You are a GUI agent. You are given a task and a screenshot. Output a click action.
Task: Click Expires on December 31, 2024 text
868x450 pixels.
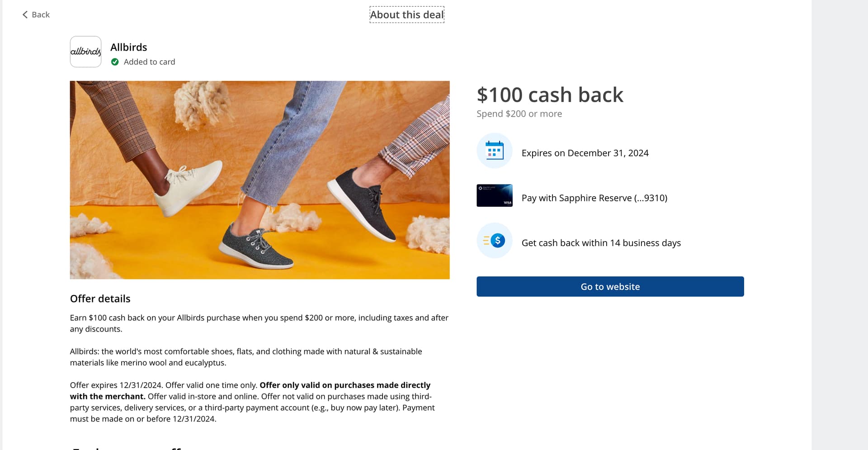(585, 153)
